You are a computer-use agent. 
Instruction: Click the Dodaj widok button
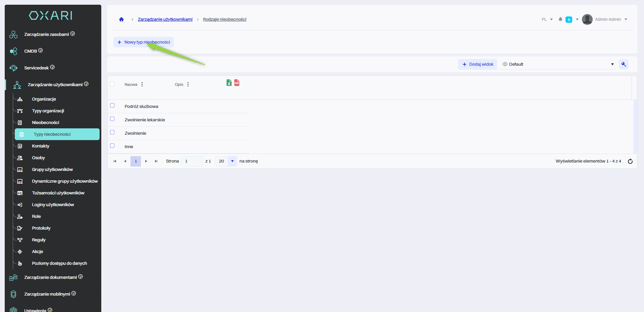(x=478, y=64)
